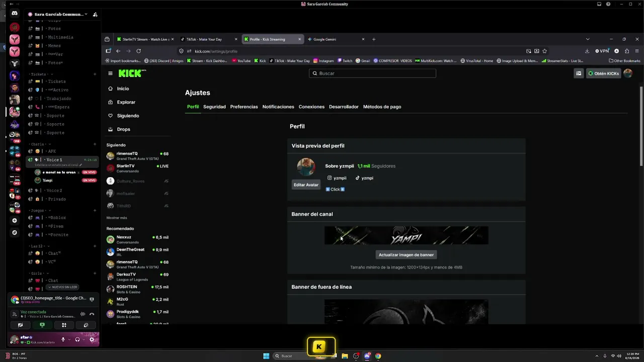Image resolution: width=644 pixels, height=362 pixels.
Task: Click the Kick Buscar search field
Action: [x=372, y=73]
